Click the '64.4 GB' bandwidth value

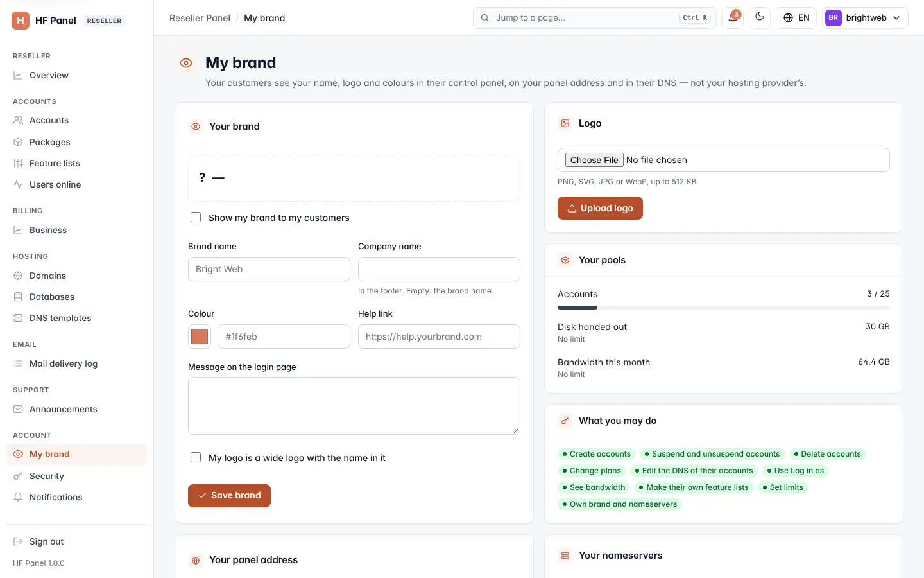(x=874, y=362)
